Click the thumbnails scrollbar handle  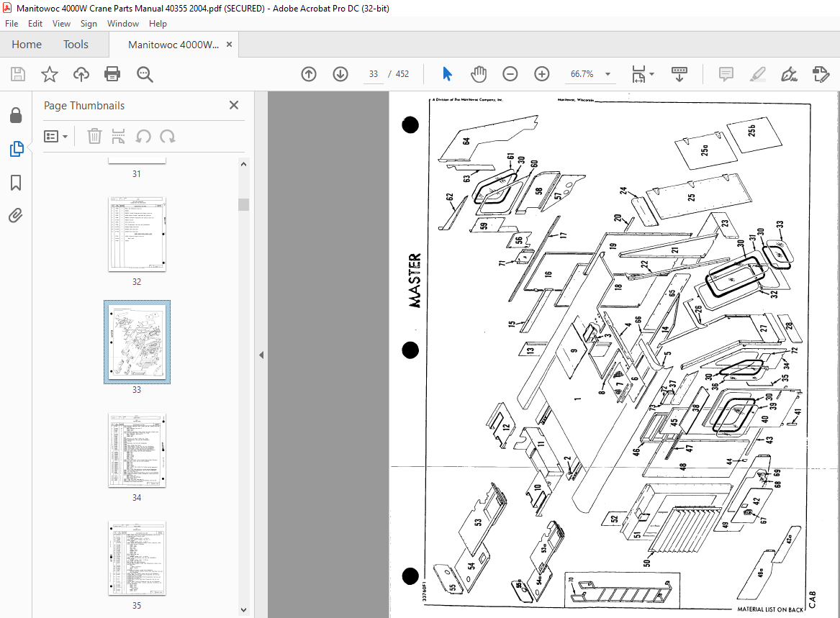(x=244, y=204)
